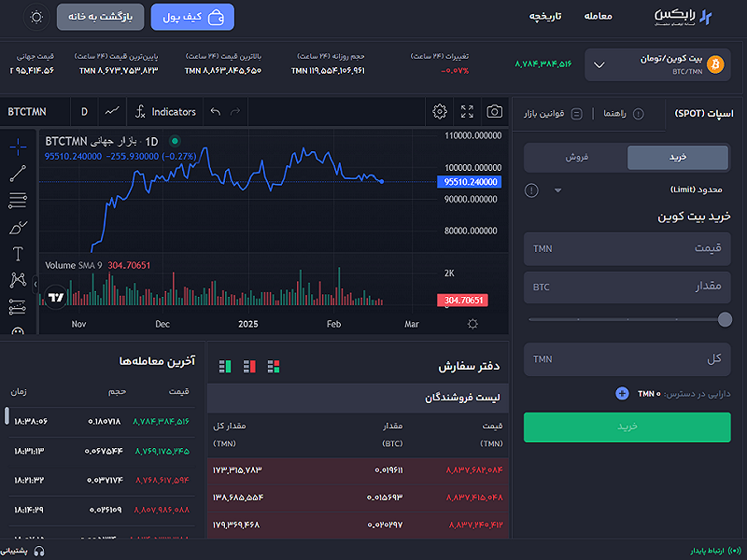Enter fullscreen chart mode
Image resolution: width=747 pixels, height=560 pixels.
tap(468, 111)
